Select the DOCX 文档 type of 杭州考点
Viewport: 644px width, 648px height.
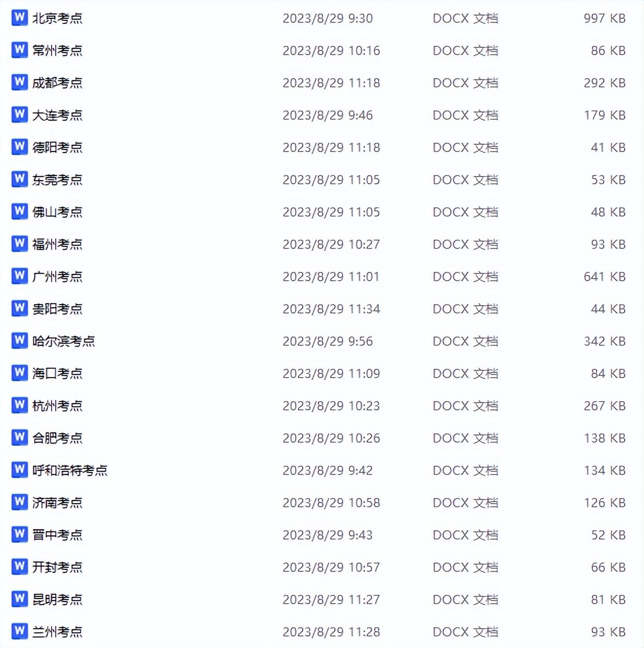(x=465, y=406)
